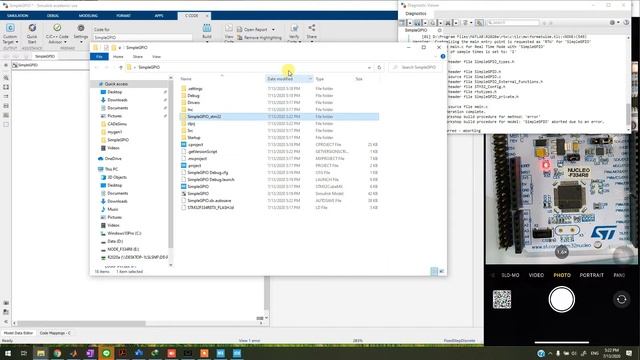The image size is (640, 360).
Task: Switch to large icons view in Explorer
Action: (442, 271)
